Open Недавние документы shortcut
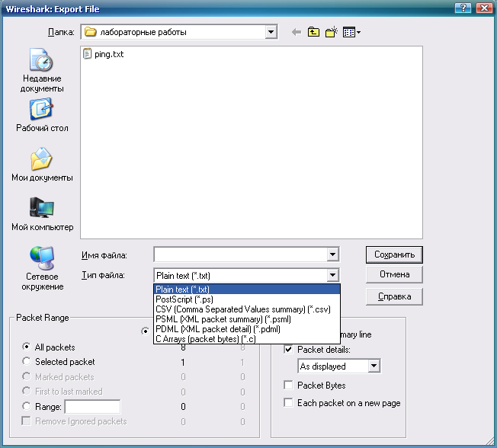The height and width of the screenshot is (448, 497). coord(42,70)
